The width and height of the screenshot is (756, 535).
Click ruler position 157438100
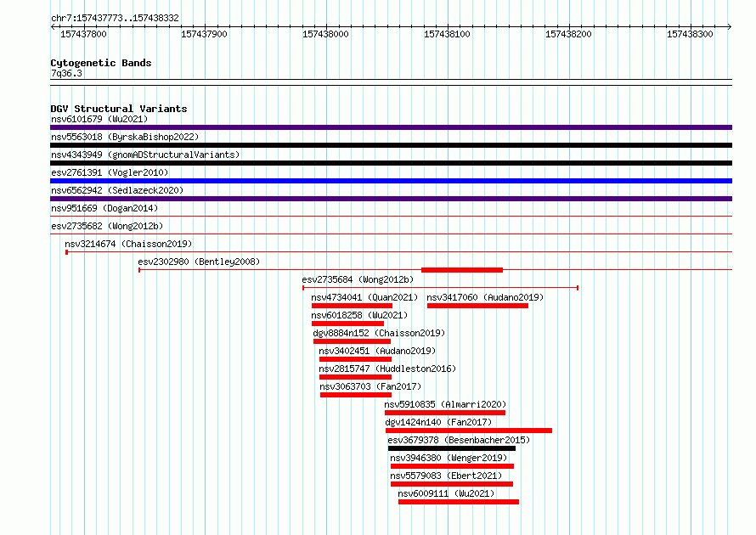(x=447, y=34)
